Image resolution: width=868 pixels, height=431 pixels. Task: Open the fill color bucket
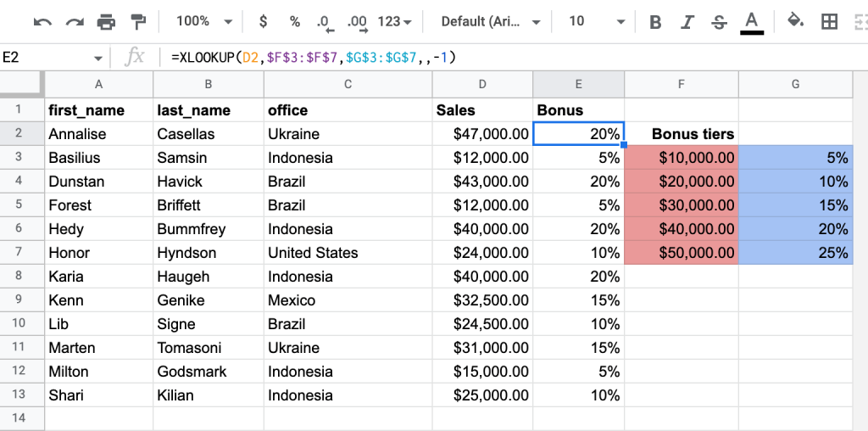[x=795, y=21]
